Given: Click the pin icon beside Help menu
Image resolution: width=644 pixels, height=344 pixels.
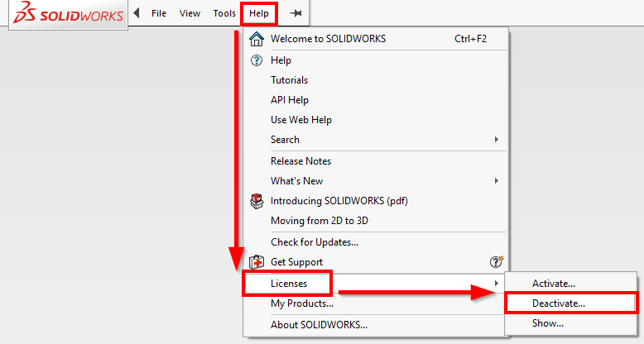Looking at the screenshot, I should (x=295, y=14).
